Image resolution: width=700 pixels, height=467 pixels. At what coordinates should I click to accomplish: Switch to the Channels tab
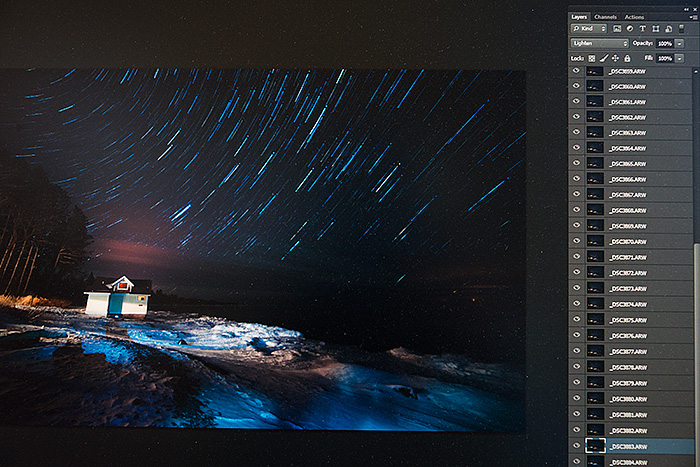[605, 17]
